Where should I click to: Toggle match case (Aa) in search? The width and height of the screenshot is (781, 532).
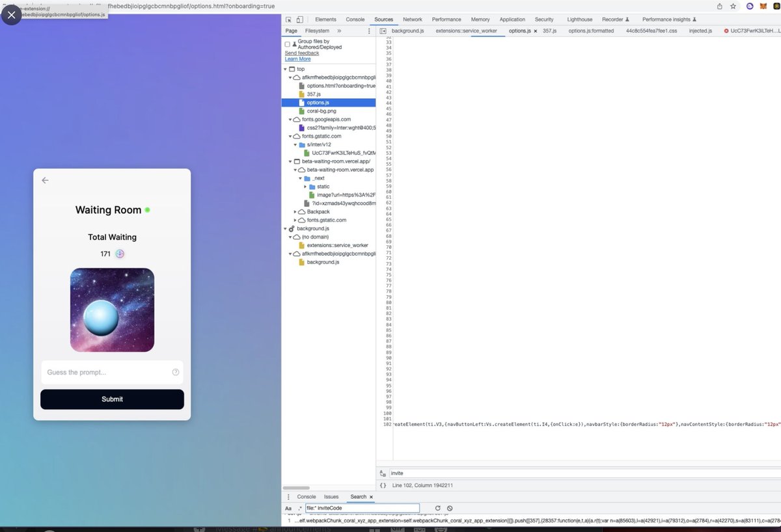point(288,509)
